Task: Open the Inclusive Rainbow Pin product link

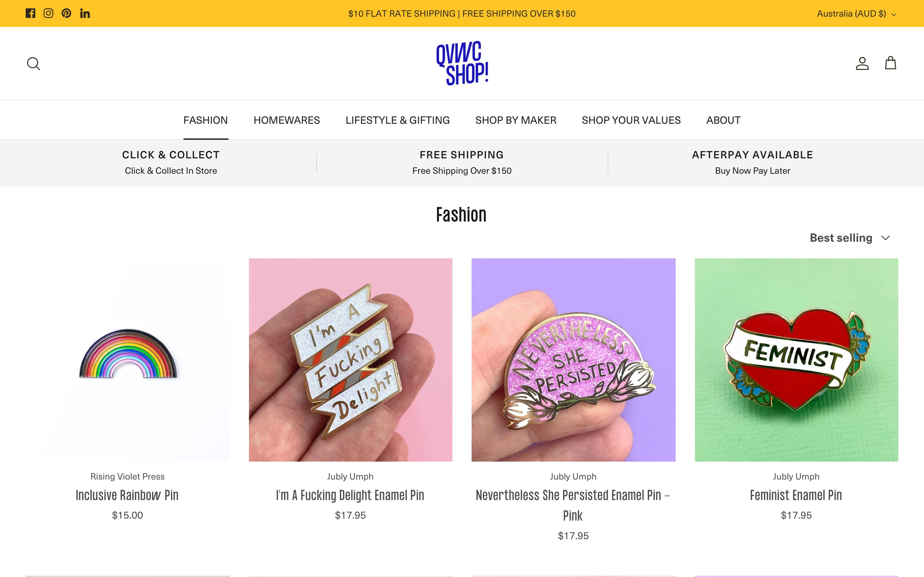Action: tap(127, 495)
